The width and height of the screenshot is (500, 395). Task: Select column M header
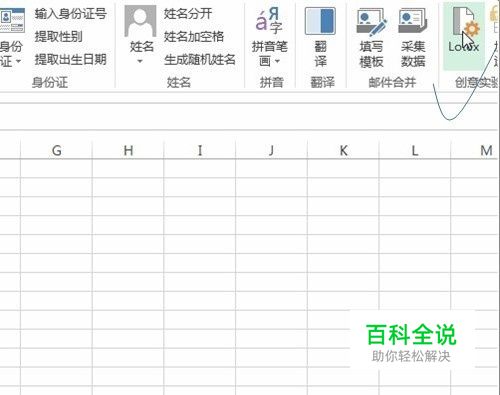point(475,151)
